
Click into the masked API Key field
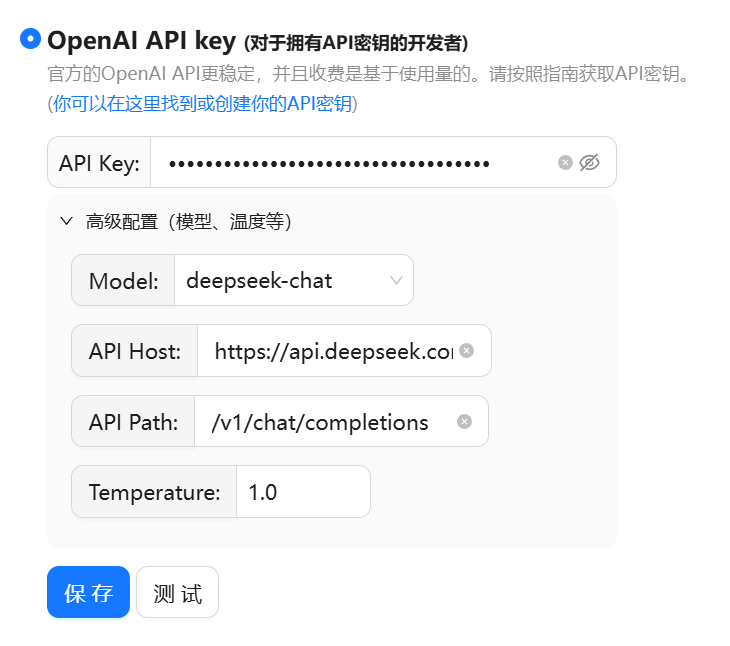[350, 163]
